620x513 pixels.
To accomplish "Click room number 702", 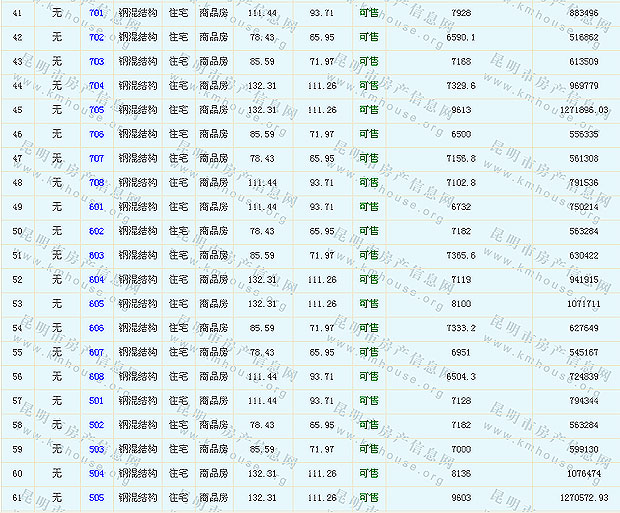I will tap(96, 37).
